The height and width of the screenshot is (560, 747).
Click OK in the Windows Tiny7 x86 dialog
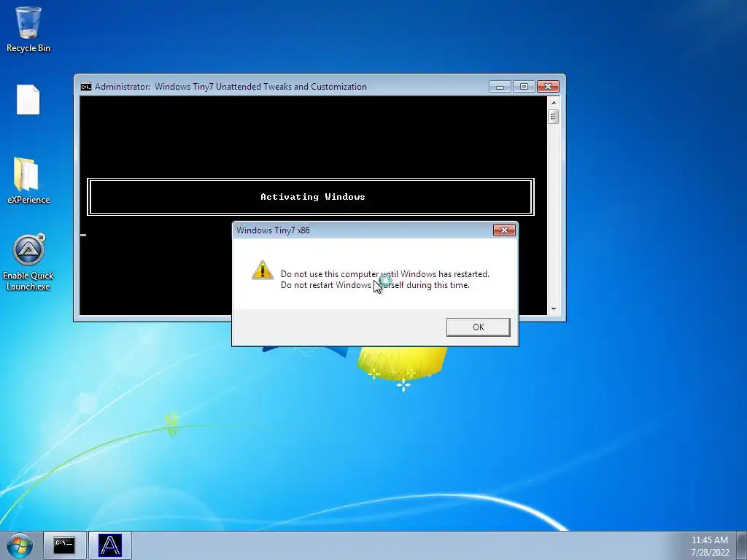(x=478, y=327)
